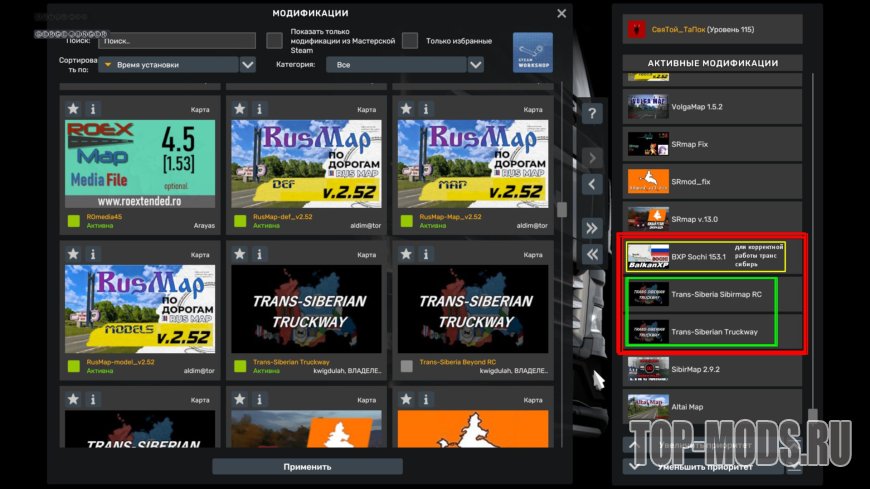Select Altai Map in active mods list

[712, 407]
